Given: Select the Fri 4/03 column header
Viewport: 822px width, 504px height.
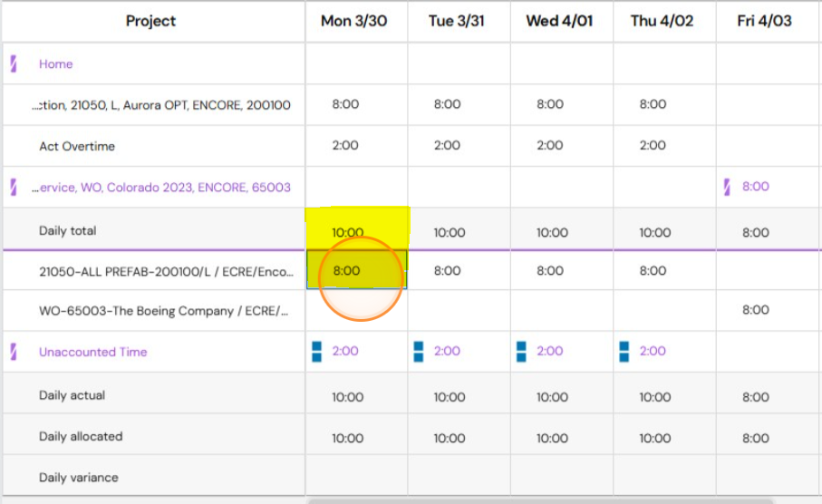Looking at the screenshot, I should click(764, 21).
